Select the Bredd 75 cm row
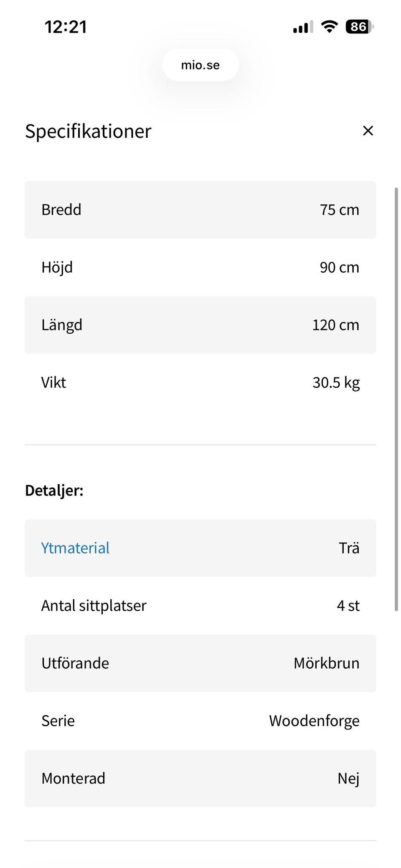401x868 pixels. click(200, 210)
